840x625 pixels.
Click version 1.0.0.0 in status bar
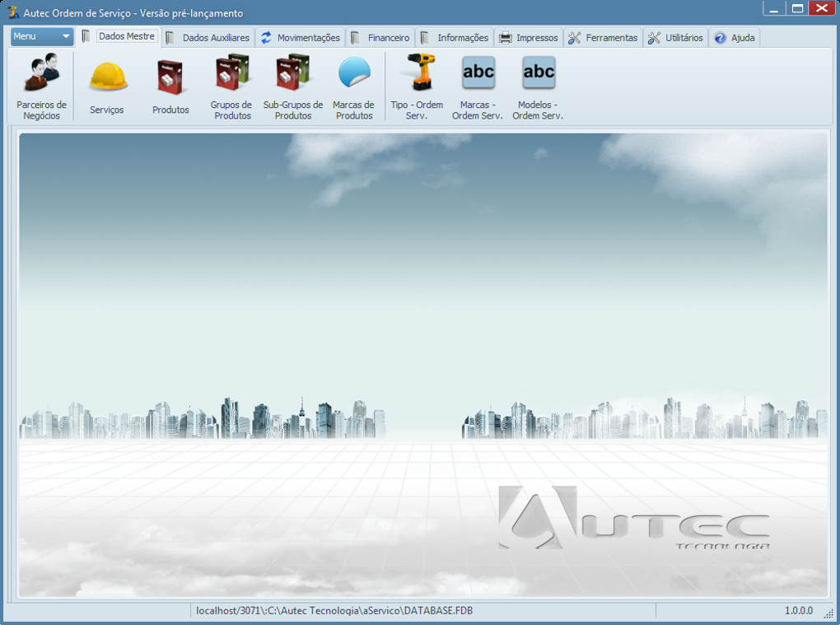click(x=798, y=610)
